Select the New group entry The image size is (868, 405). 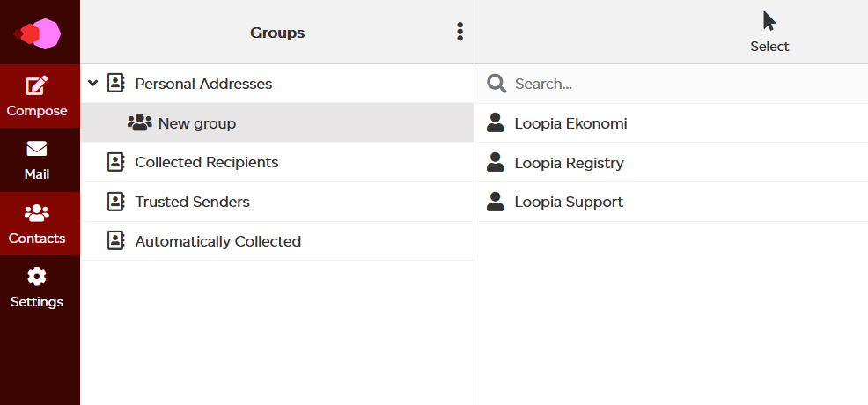(276, 123)
